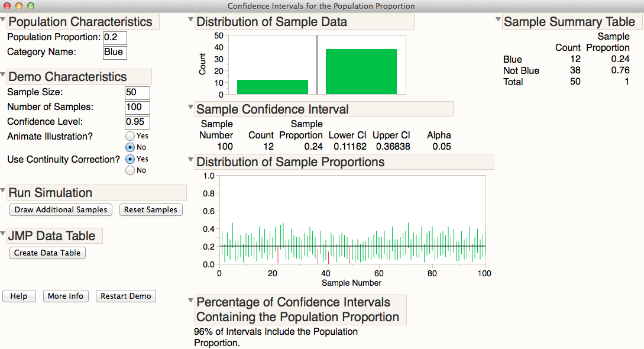This screenshot has height=349, width=644.
Task: Click the Confidence Level input field
Action: (x=137, y=122)
